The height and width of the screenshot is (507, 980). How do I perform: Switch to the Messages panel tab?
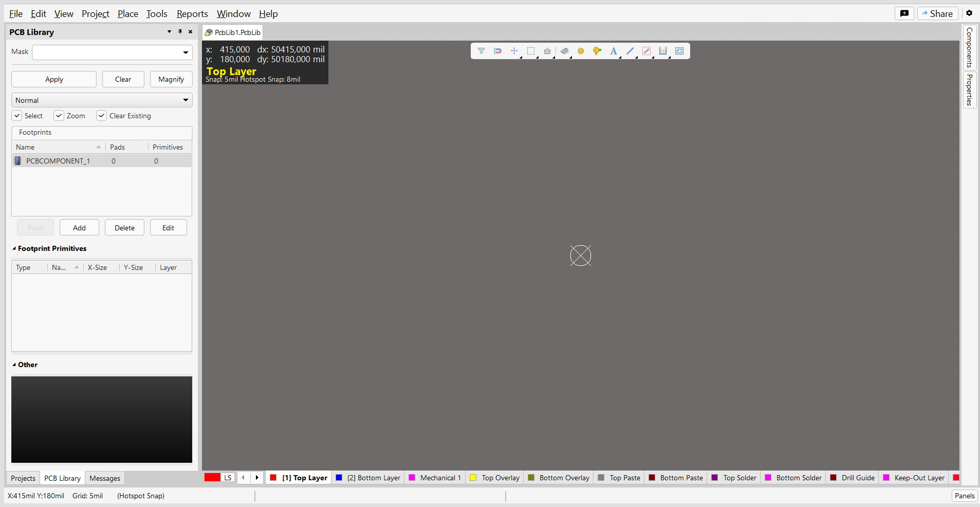point(105,478)
